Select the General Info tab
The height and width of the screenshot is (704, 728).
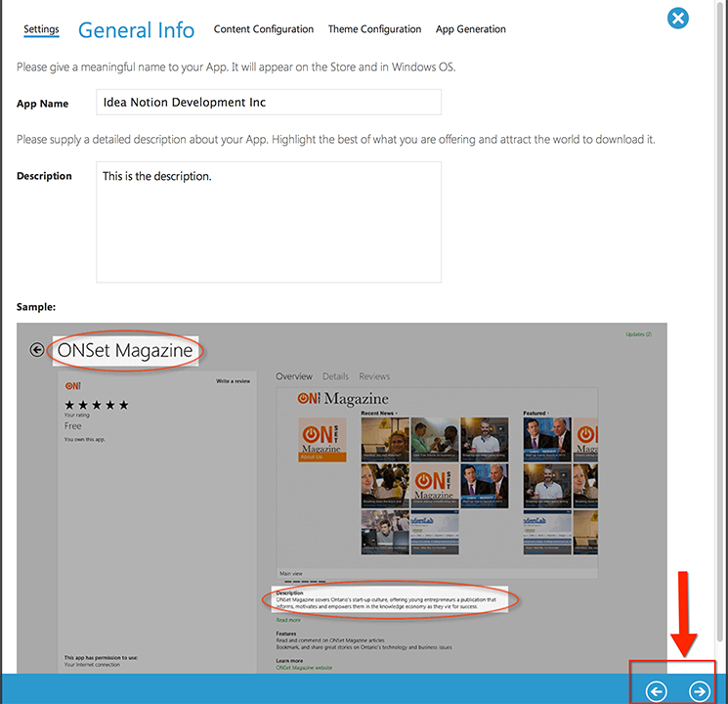click(136, 30)
